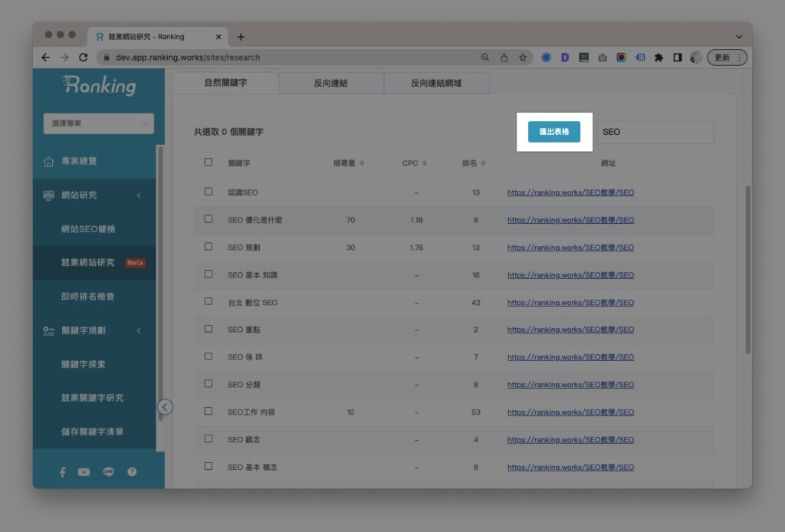This screenshot has width=785, height=532.
Task: Switch to the 自然關鍵字 tab
Action: point(225,83)
